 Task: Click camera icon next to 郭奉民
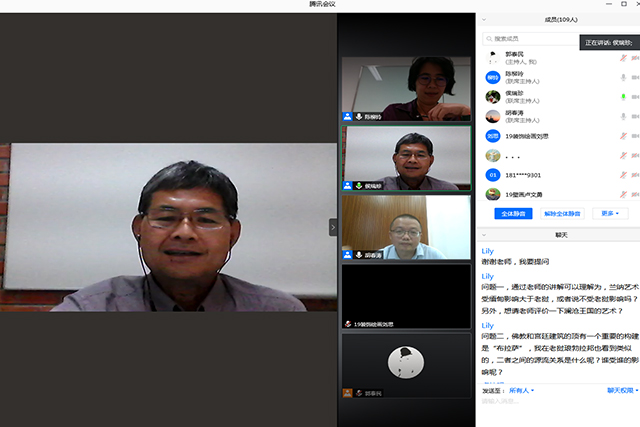pos(636,58)
